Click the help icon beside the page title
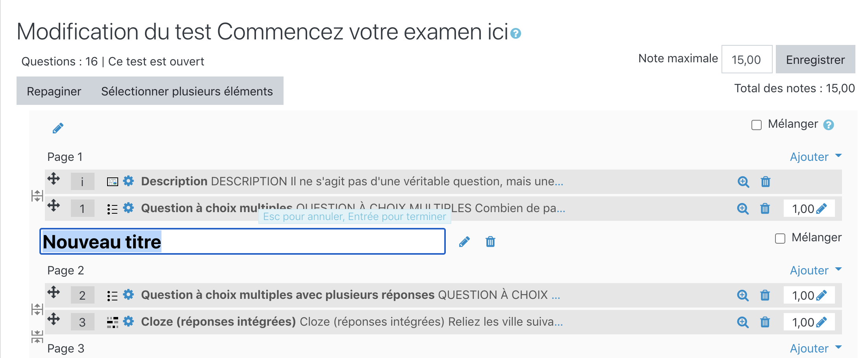Screen dimensions: 868x358 point(516,34)
